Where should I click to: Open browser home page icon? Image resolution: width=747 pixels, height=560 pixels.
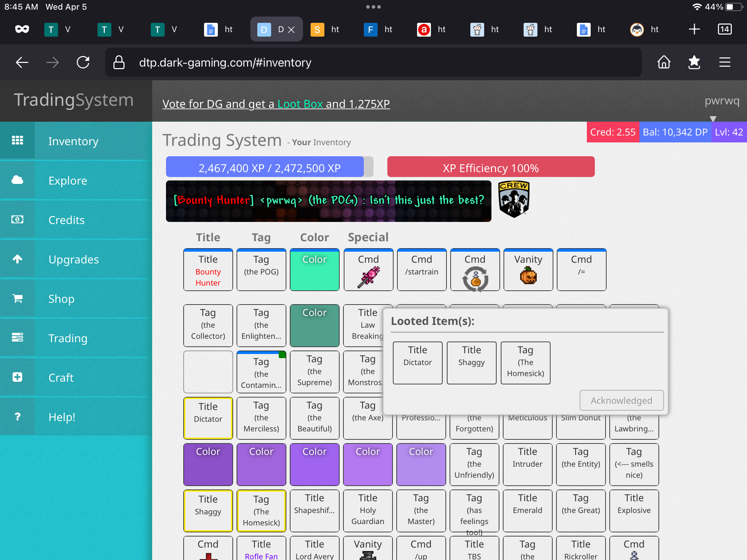tap(664, 63)
